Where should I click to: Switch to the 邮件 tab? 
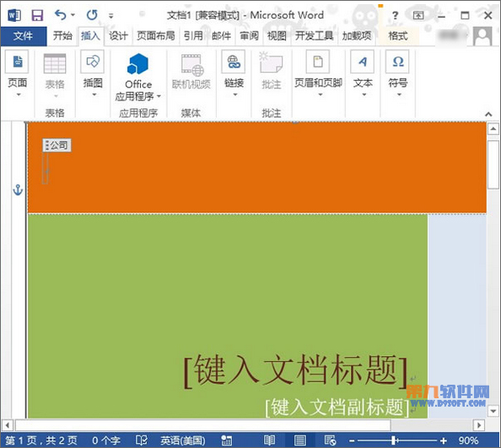(222, 35)
